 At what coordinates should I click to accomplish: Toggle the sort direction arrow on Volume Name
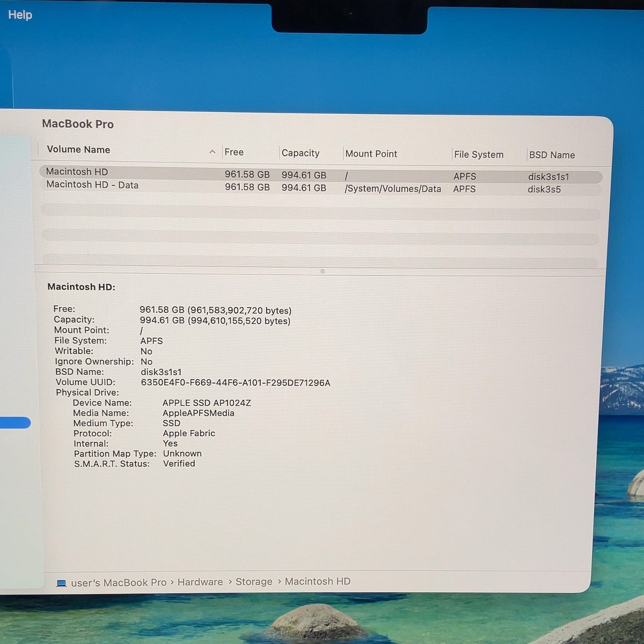213,152
